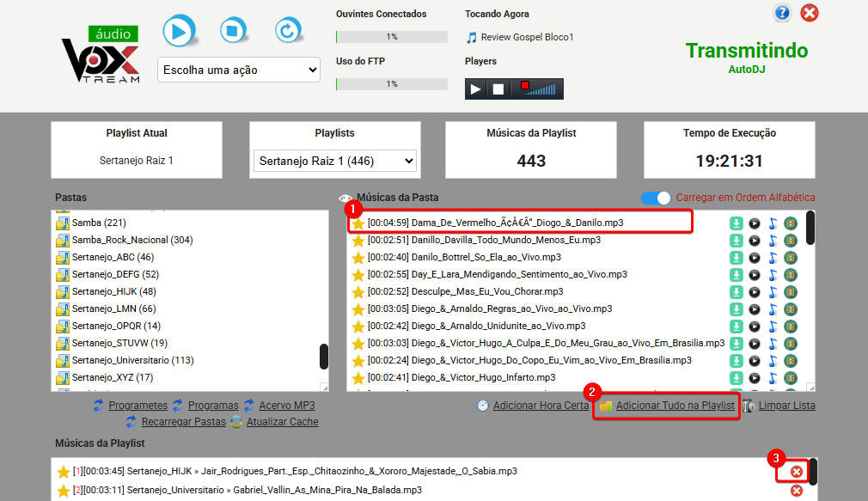Open the help question mark icon
This screenshot has height=501, width=868.
pos(782,13)
